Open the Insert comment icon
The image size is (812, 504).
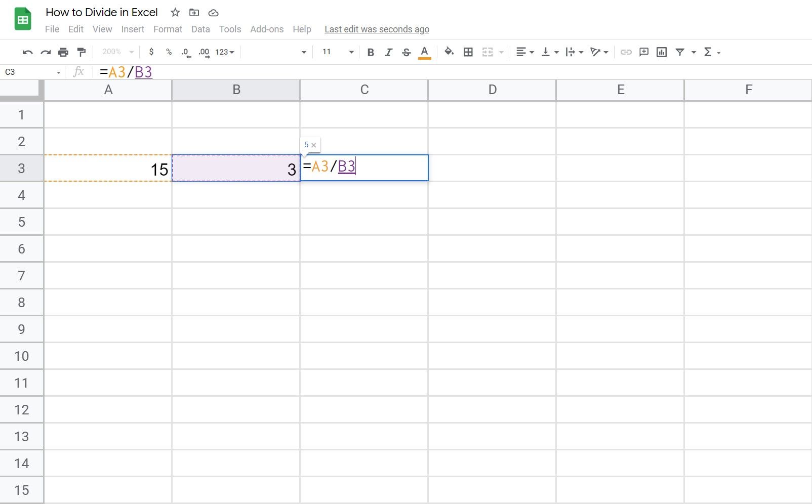643,52
